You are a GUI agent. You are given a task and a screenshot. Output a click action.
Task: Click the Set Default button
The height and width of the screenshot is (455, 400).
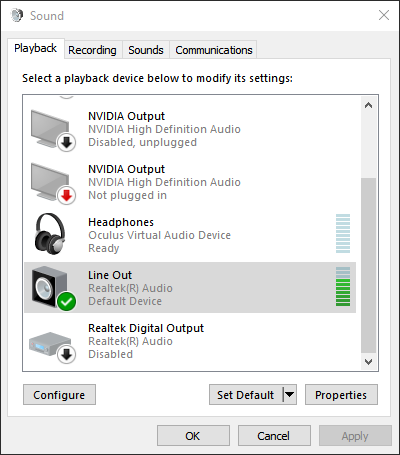[246, 395]
